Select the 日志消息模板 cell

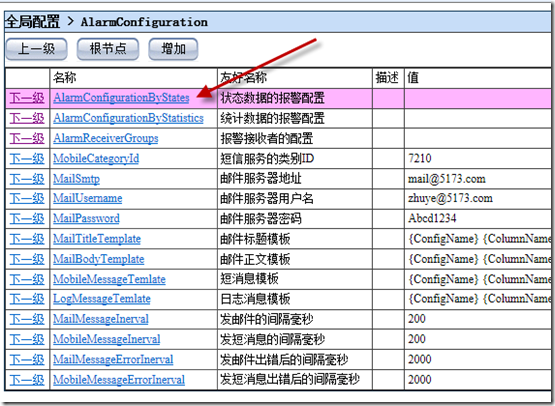(x=294, y=299)
